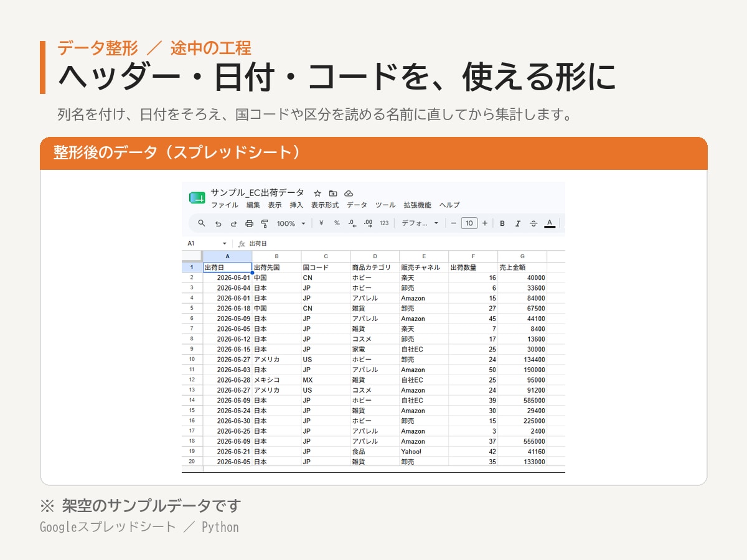Open the 123 number formats menu
Screen dimensions: 747x560
tap(384, 223)
